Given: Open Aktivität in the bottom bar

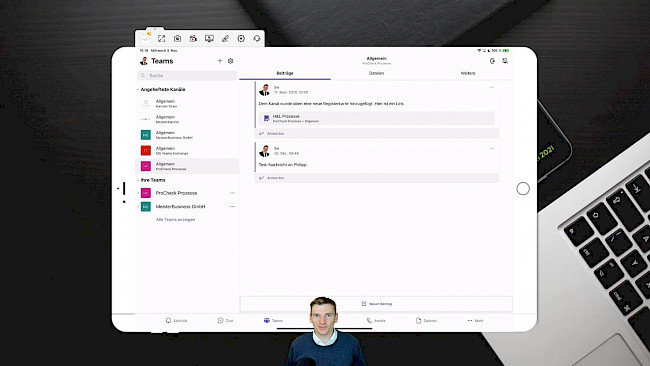Looking at the screenshot, I should click(x=177, y=320).
